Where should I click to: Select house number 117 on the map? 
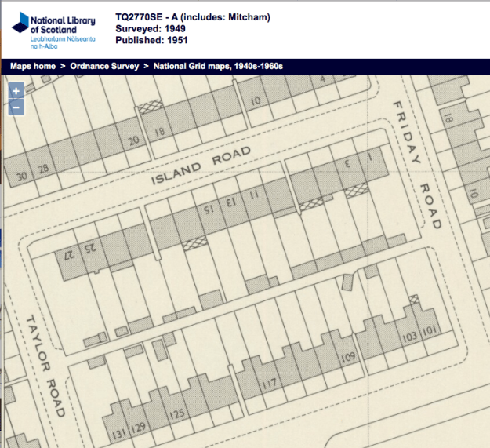[269, 384]
